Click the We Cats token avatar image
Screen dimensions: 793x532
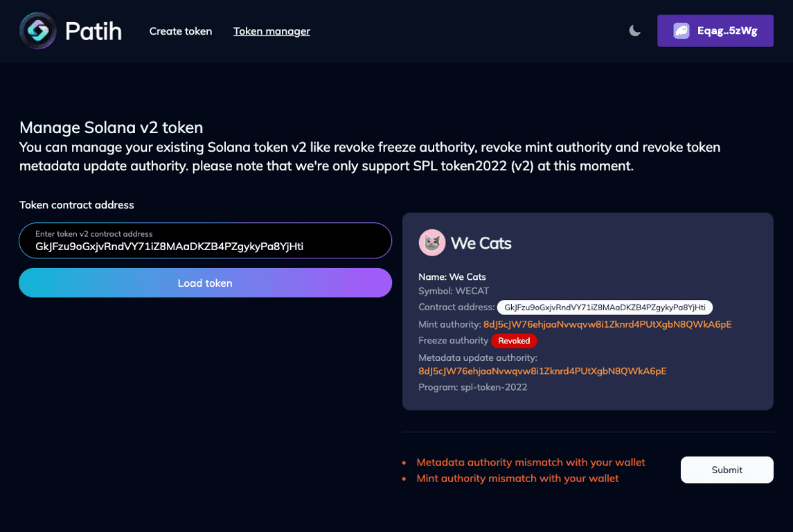[x=432, y=243]
